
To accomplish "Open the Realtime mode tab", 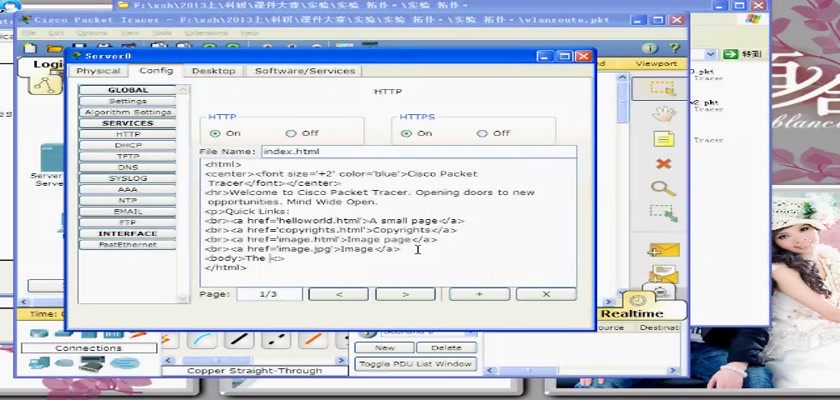I will 632,313.
